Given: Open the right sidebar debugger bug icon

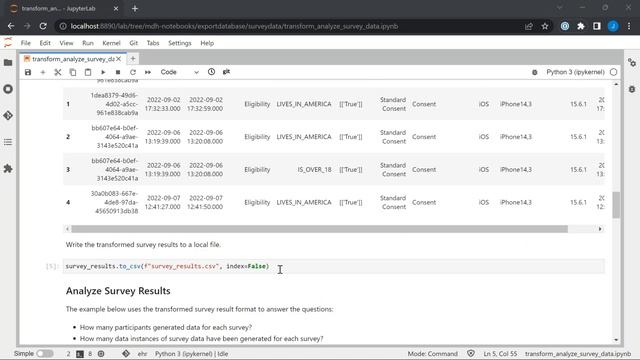Looking at the screenshot, I should tap(632, 89).
